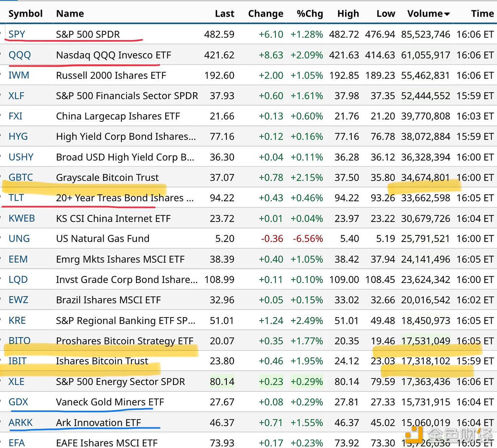
Task: Click QQQ's last price 421.62
Action: point(219,55)
